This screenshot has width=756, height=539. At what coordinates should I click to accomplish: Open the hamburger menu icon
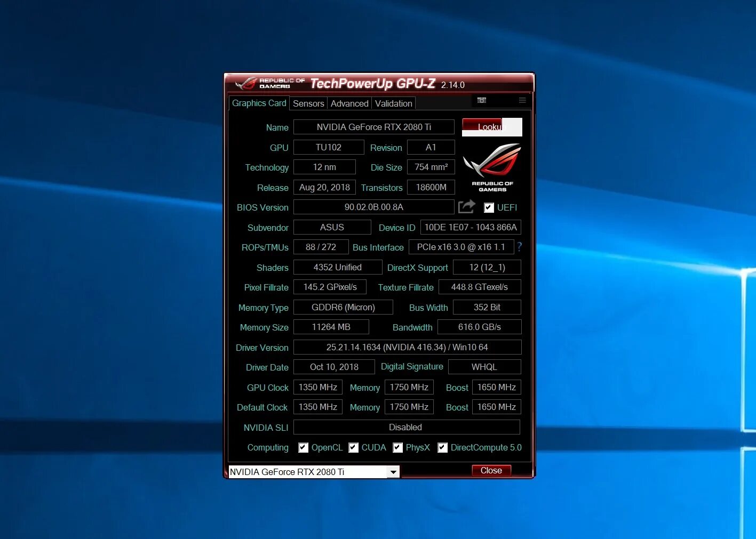(522, 100)
